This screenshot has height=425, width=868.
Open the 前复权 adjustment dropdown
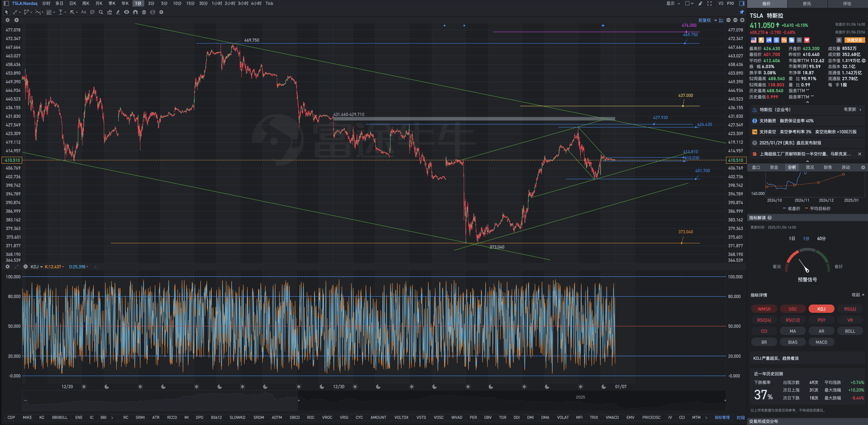(707, 20)
